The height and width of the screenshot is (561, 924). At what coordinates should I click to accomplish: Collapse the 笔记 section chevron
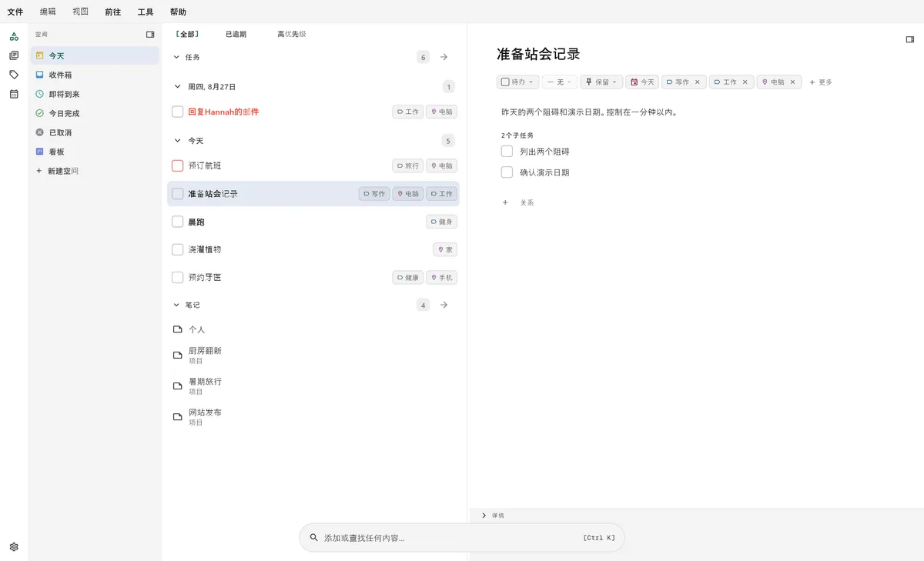pos(176,305)
